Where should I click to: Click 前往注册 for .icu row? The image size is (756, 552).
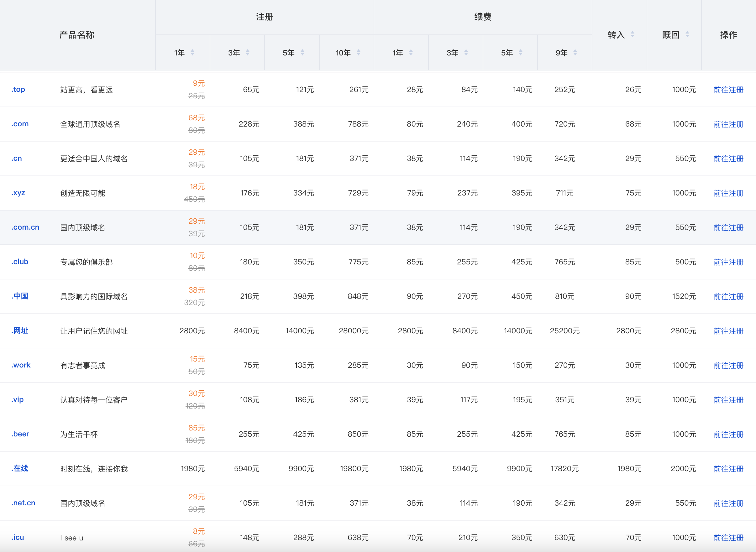tap(729, 537)
